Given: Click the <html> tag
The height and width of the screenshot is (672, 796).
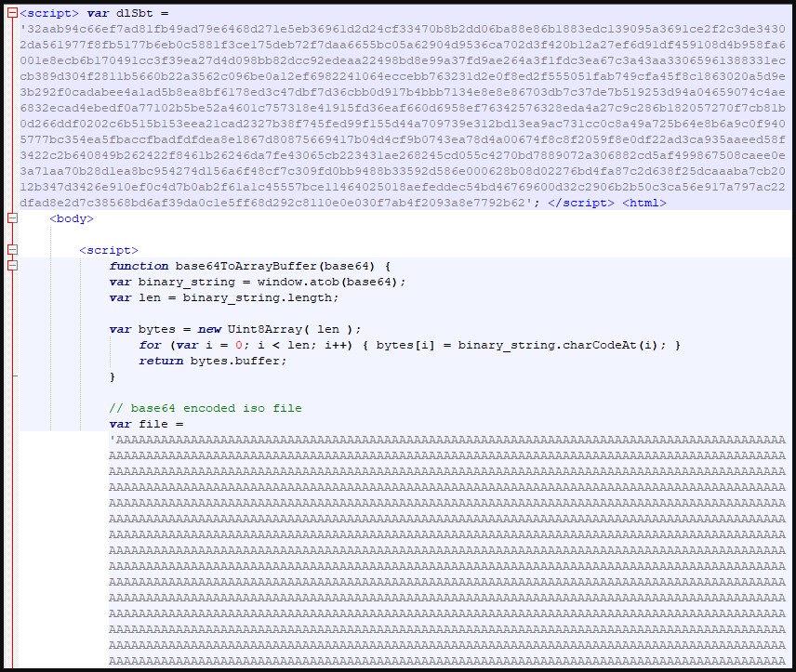Looking at the screenshot, I should (644, 203).
